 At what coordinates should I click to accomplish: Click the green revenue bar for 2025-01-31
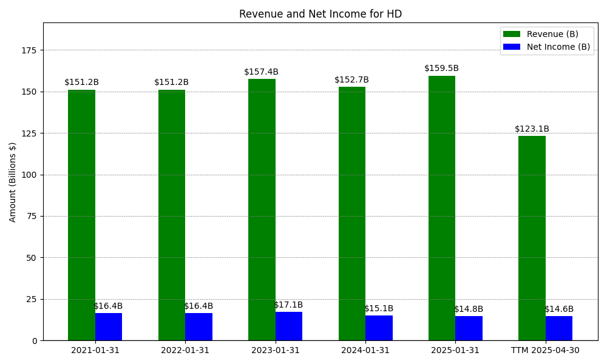pyautogui.click(x=442, y=208)
